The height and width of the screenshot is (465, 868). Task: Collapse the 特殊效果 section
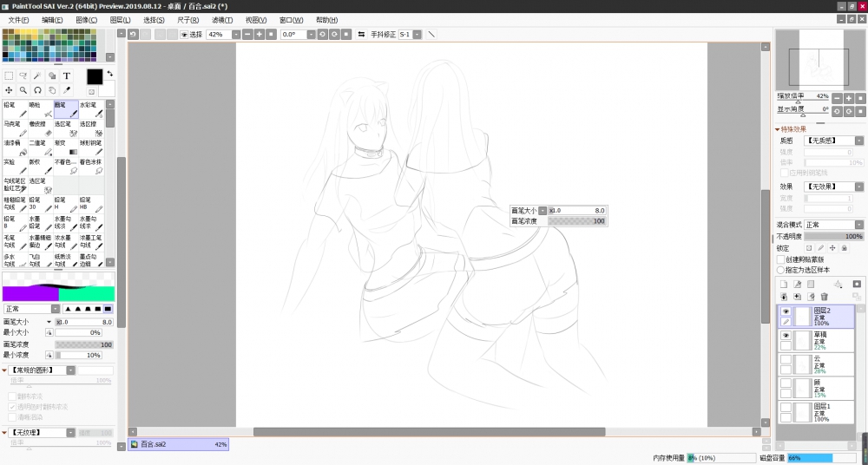(777, 129)
